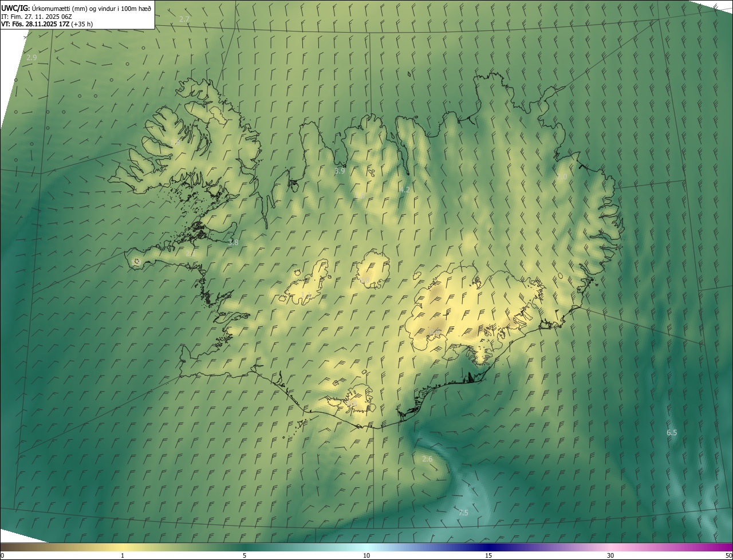Click the Hofsjökull glacier outline in central Iceland
This screenshot has height=560, width=733.
pos(373,269)
